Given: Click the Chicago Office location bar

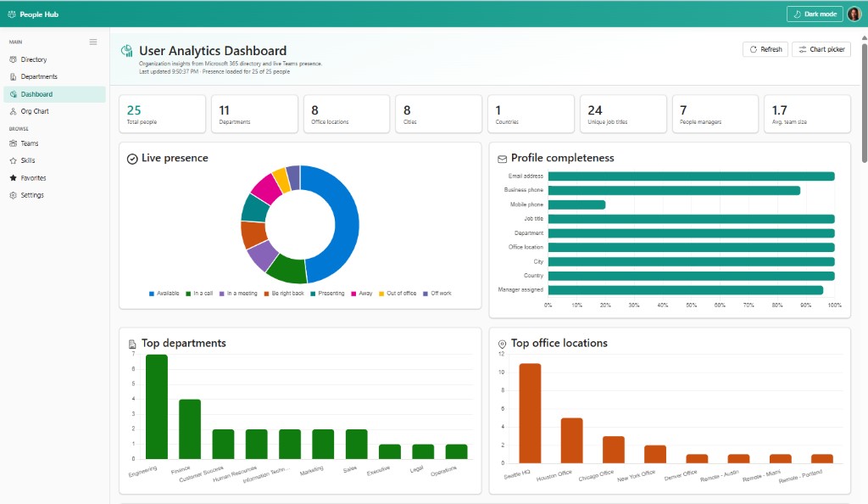Looking at the screenshot, I should (614, 450).
